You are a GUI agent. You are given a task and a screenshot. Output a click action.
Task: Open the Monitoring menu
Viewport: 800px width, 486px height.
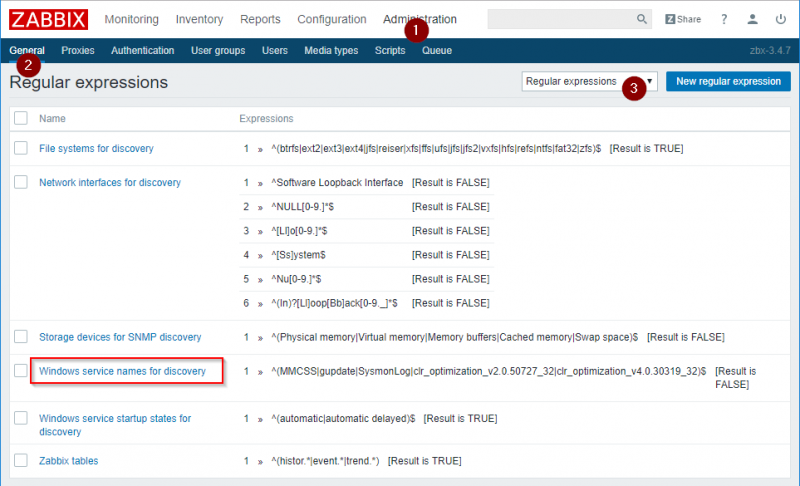pos(132,19)
